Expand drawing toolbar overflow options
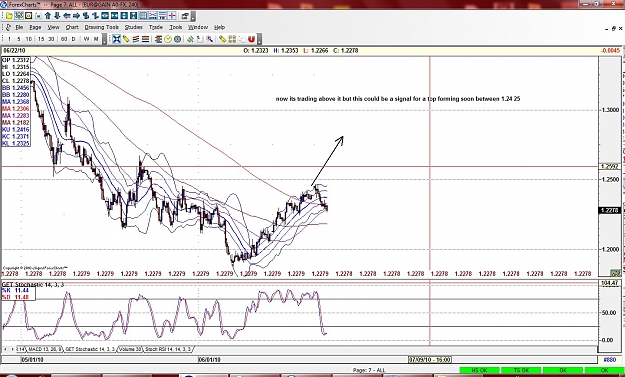The height and width of the screenshot is (377, 625). point(259,39)
